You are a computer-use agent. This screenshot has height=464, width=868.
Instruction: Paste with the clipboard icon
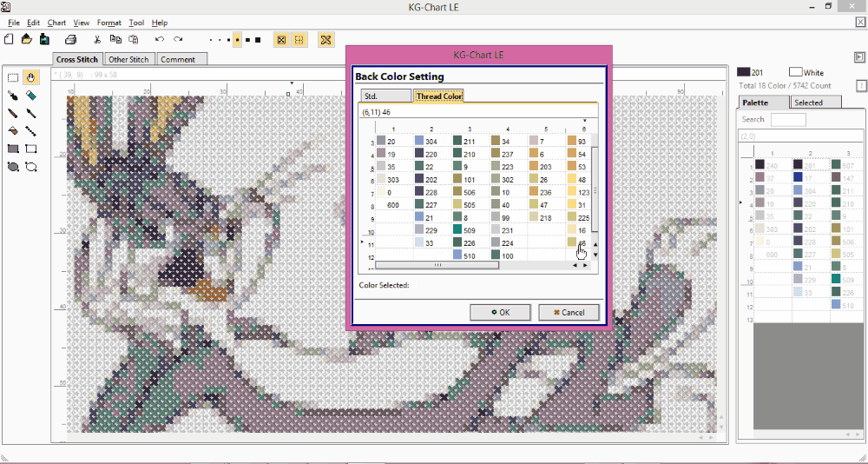click(x=134, y=39)
